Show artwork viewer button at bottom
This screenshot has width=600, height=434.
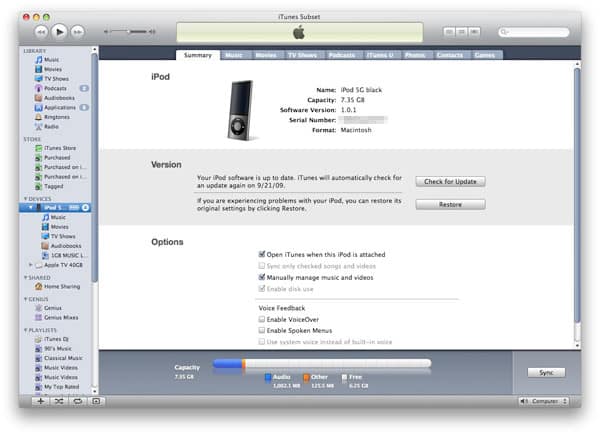point(96,401)
